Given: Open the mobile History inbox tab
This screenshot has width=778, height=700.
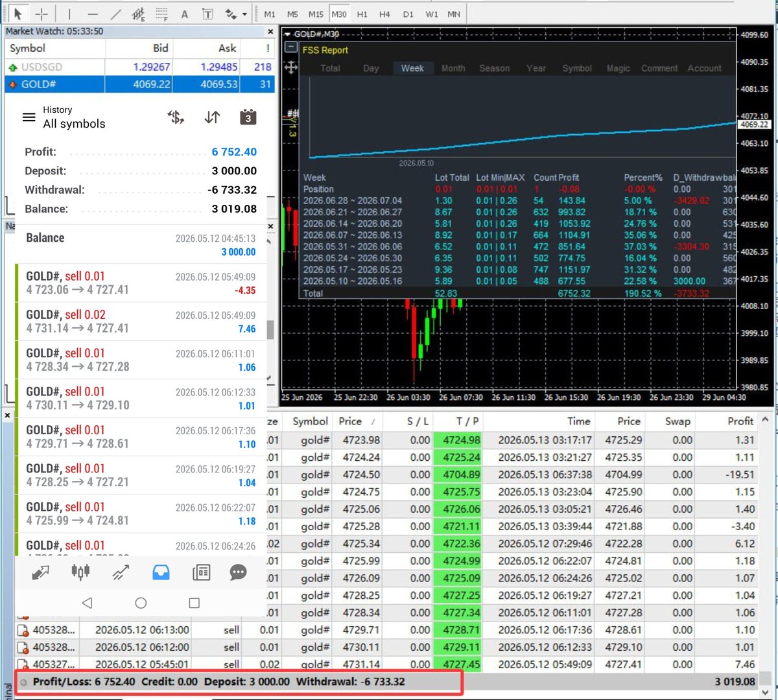Looking at the screenshot, I should pos(161,572).
